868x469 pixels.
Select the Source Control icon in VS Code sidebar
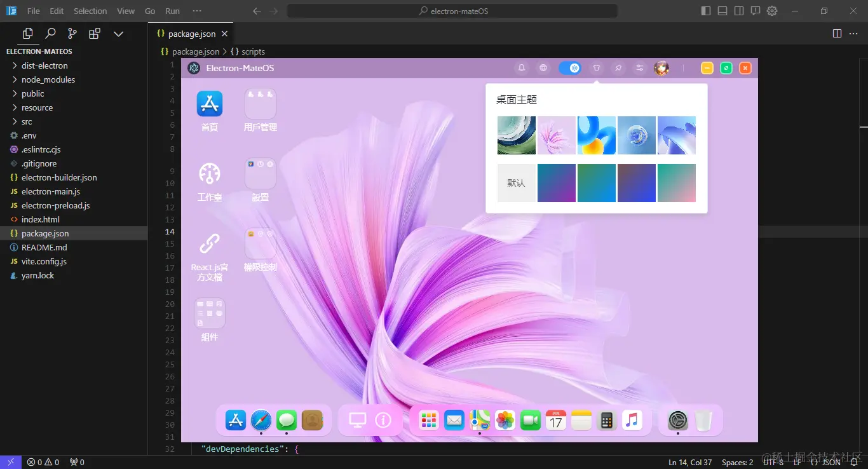pos(72,33)
